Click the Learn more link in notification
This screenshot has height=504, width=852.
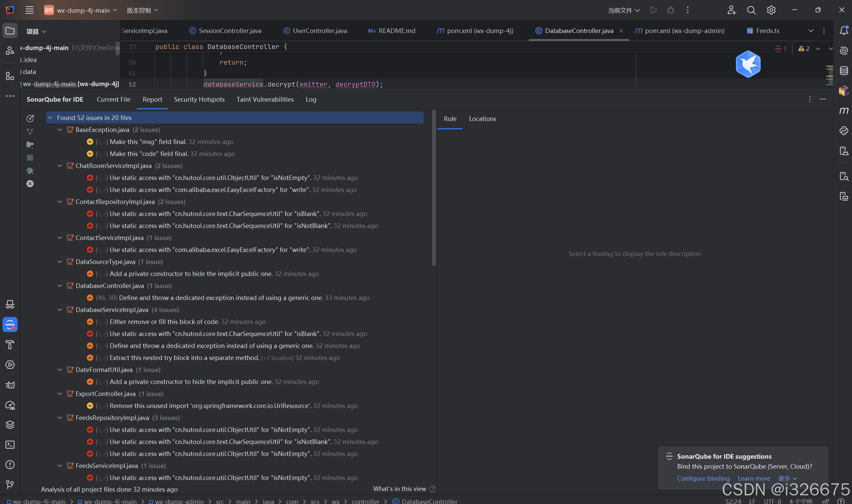[754, 478]
